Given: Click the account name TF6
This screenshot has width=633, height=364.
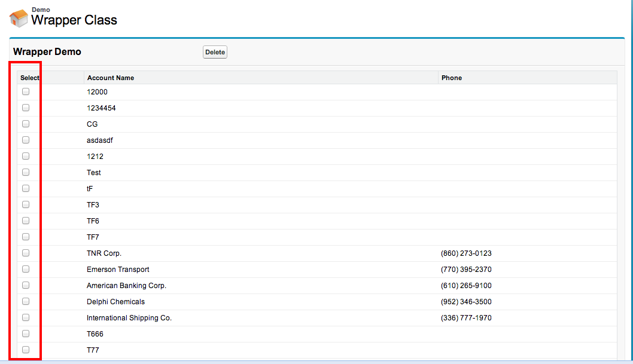Looking at the screenshot, I should [x=93, y=221].
